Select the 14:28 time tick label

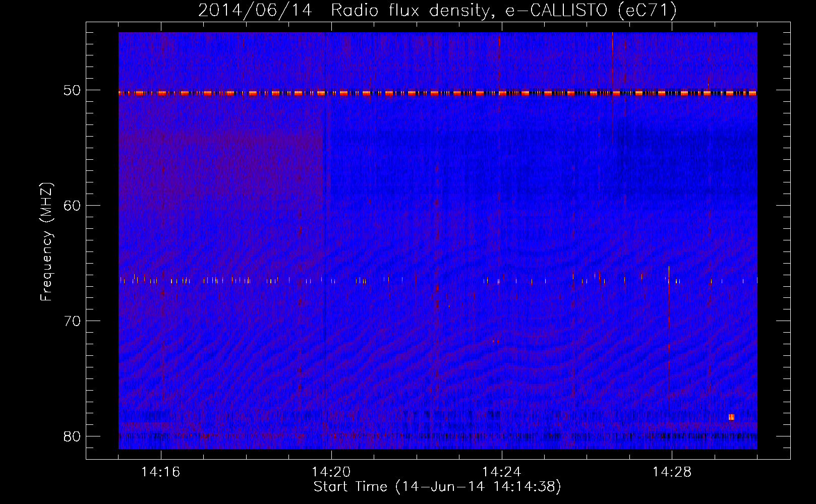click(672, 472)
